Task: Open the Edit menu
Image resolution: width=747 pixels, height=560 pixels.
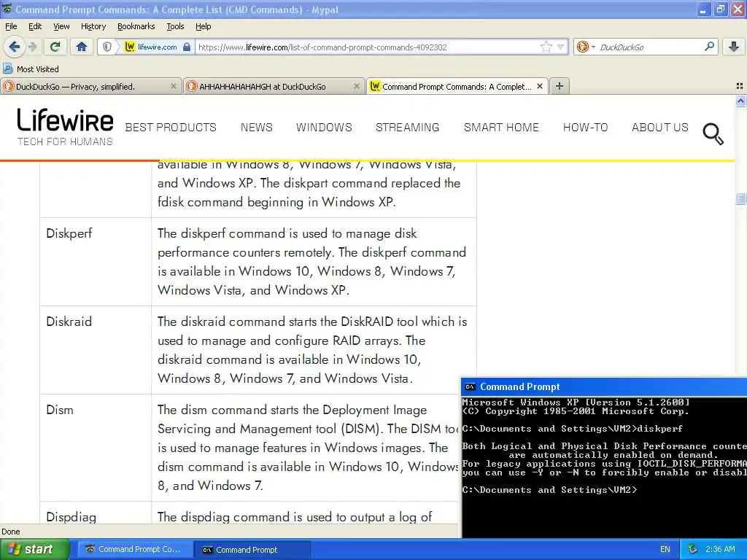Action: (35, 26)
